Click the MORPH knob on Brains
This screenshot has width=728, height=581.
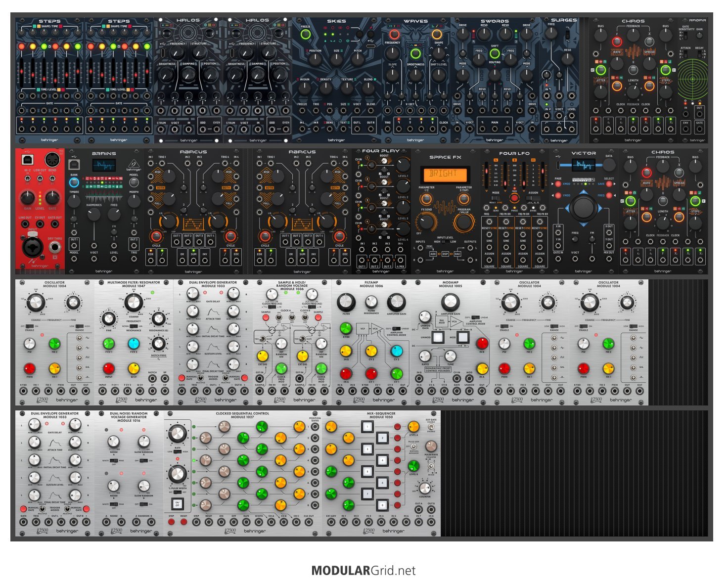click(134, 201)
